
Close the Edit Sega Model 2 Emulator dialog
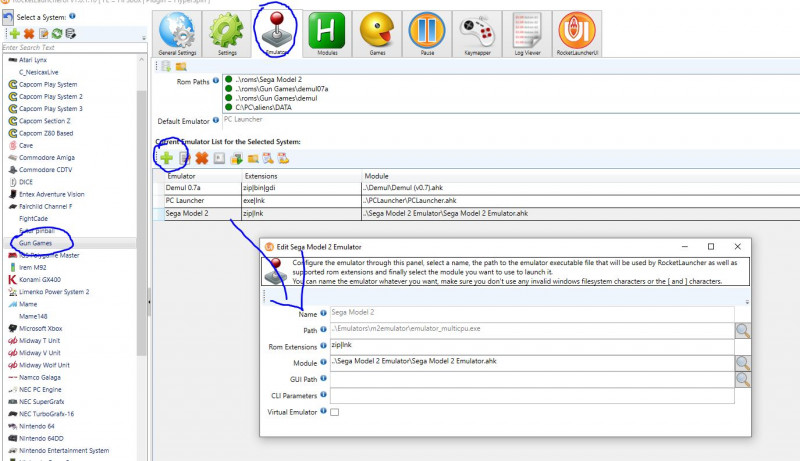pos(737,247)
